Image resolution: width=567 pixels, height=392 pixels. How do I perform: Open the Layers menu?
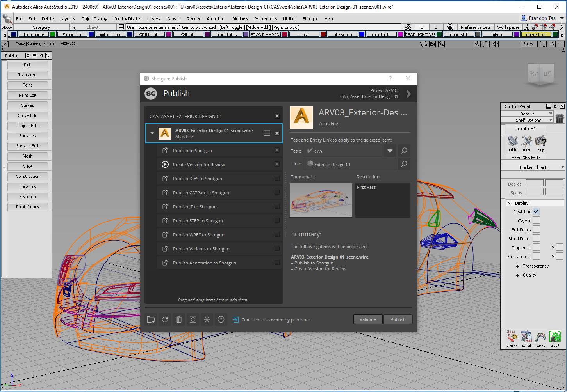(154, 18)
